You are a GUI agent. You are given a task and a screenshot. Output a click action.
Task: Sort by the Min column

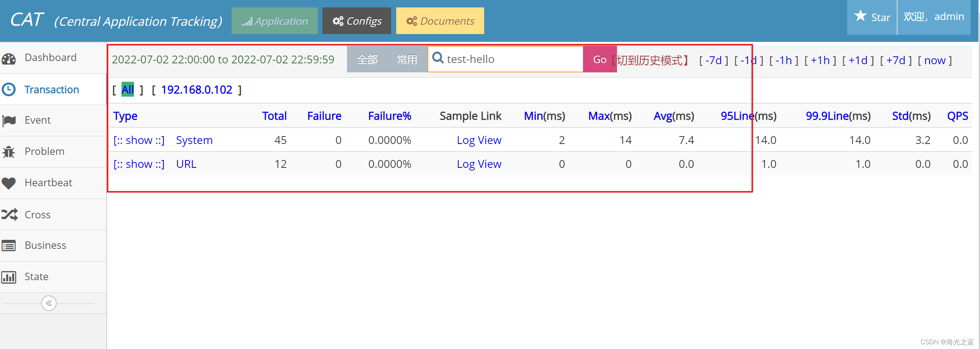pos(533,116)
